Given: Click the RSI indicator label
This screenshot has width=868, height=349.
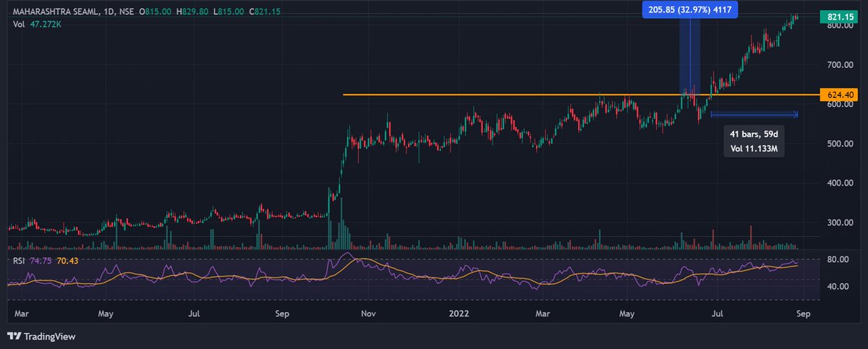Looking at the screenshot, I should tap(19, 260).
